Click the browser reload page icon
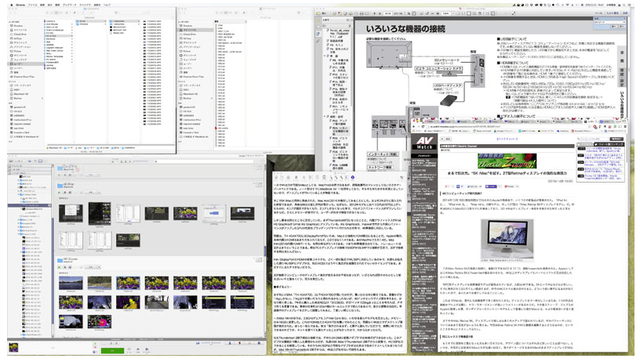Screen dimensions: 640x362 (x=422, y=127)
